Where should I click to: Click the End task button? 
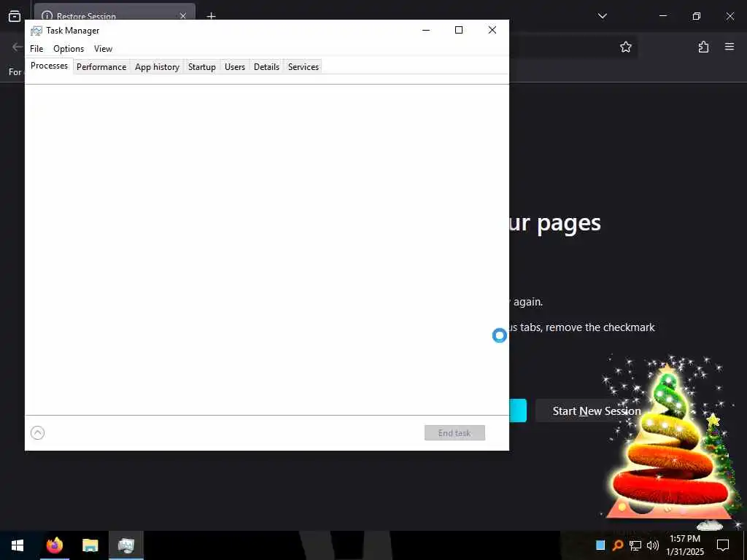point(454,432)
